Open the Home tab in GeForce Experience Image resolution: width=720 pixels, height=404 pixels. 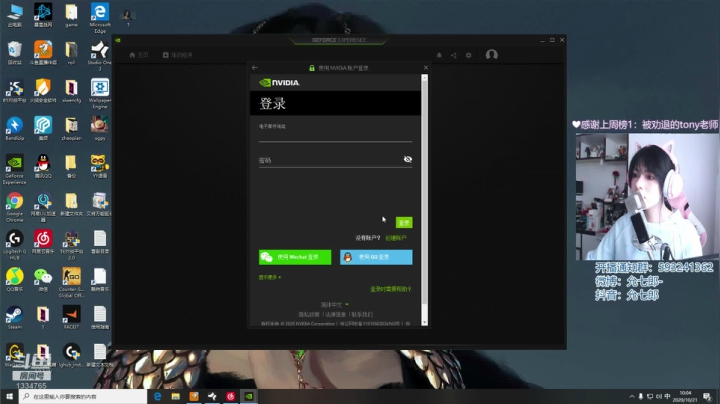point(138,55)
